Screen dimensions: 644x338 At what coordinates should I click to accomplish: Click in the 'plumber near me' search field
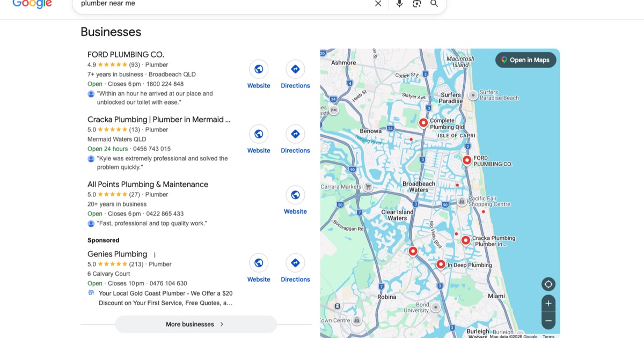[x=225, y=4]
